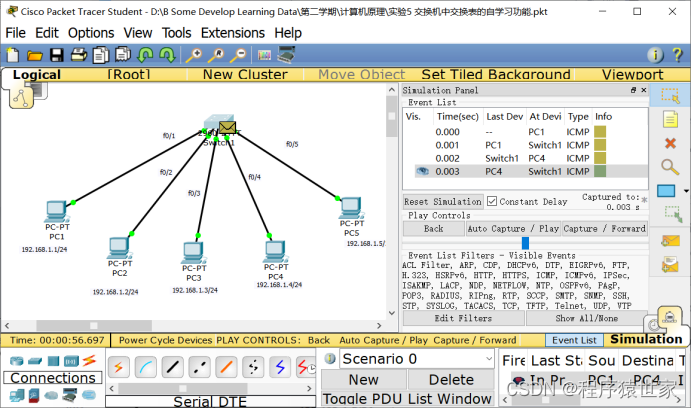Open the Edit menu

(x=47, y=33)
